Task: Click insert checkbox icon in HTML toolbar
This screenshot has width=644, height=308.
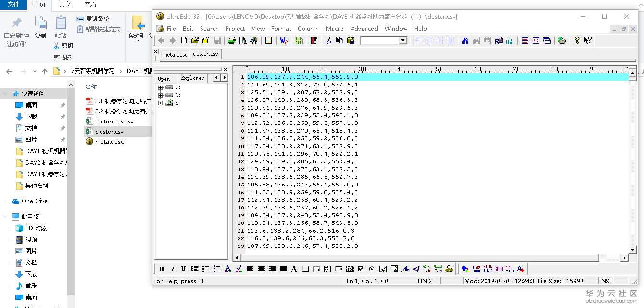Action: (x=360, y=269)
